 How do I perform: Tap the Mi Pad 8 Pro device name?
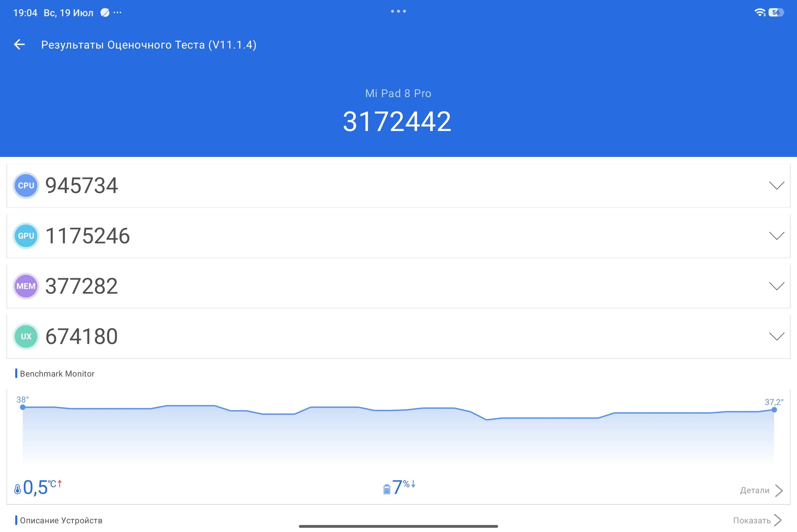tap(398, 93)
